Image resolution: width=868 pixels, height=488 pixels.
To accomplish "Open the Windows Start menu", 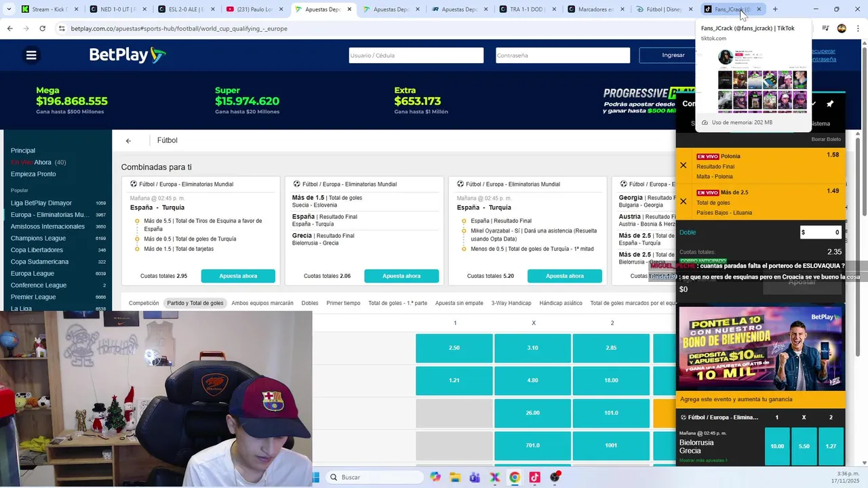I will click(x=315, y=477).
